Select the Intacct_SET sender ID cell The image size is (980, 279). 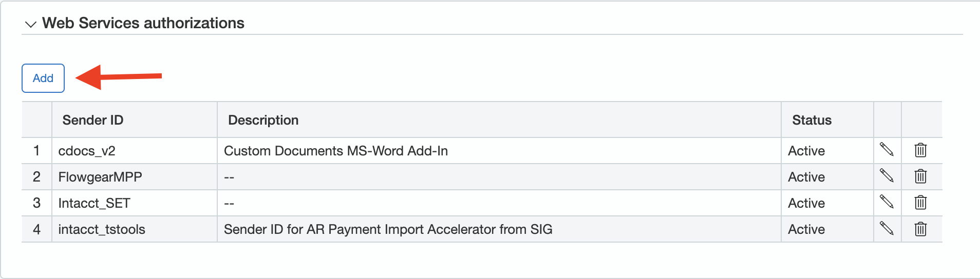[x=95, y=203]
